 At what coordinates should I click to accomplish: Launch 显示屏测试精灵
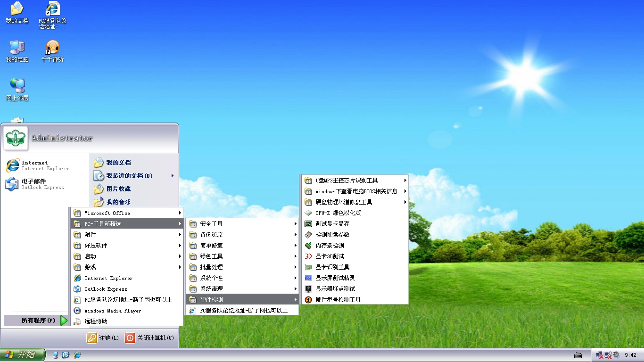pos(354,278)
